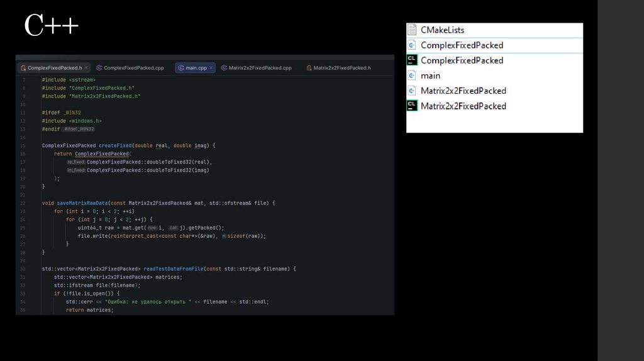Click the saveMatrixRawData function name
Viewport: 644px width, 361px height.
coord(82,203)
